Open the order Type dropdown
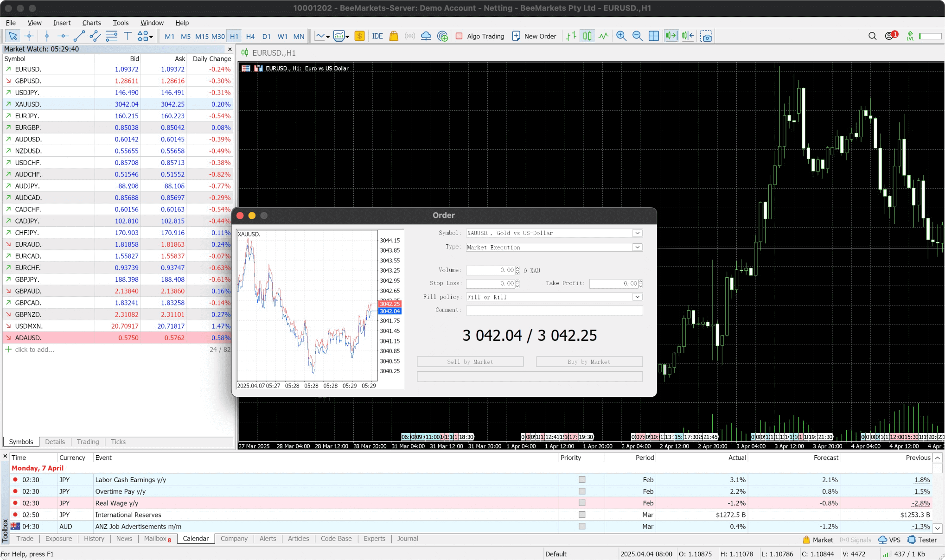Viewport: 945px width, 560px height. tap(637, 248)
